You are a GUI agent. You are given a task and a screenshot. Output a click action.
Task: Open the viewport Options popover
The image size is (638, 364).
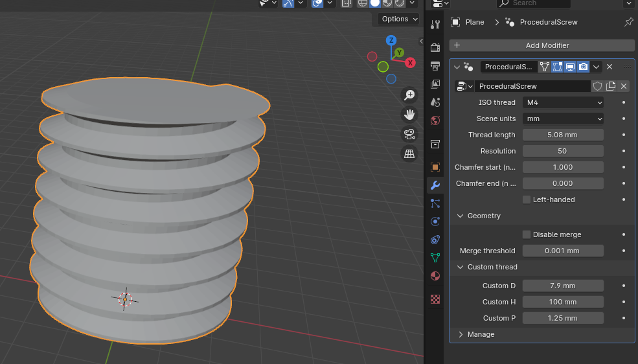398,19
